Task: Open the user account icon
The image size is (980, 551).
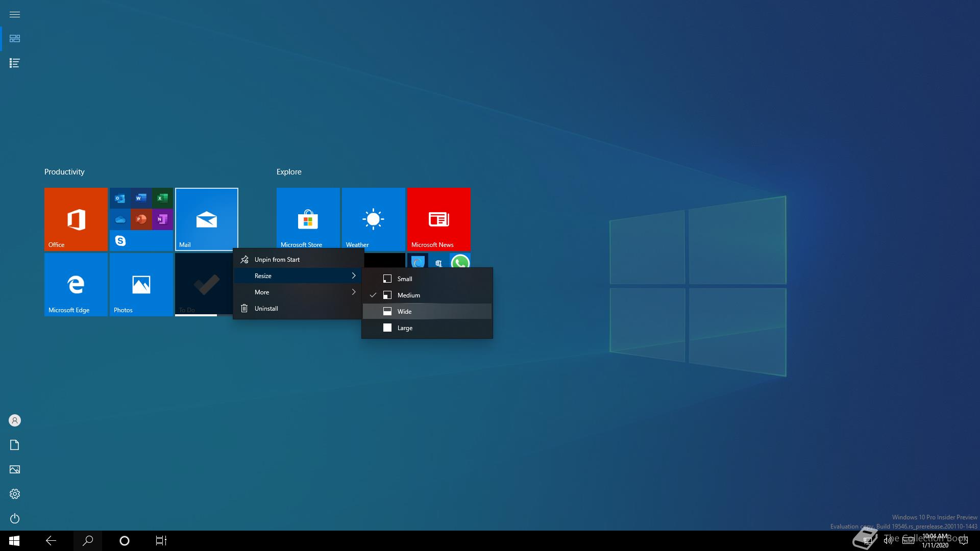Action: coord(15,420)
